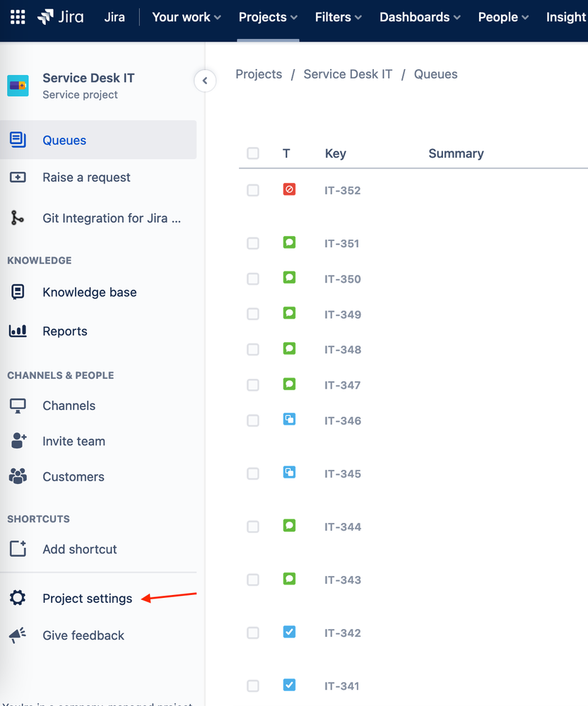Collapse the sidebar with the chevron button
Viewport: 588px width, 706px height.
click(205, 81)
